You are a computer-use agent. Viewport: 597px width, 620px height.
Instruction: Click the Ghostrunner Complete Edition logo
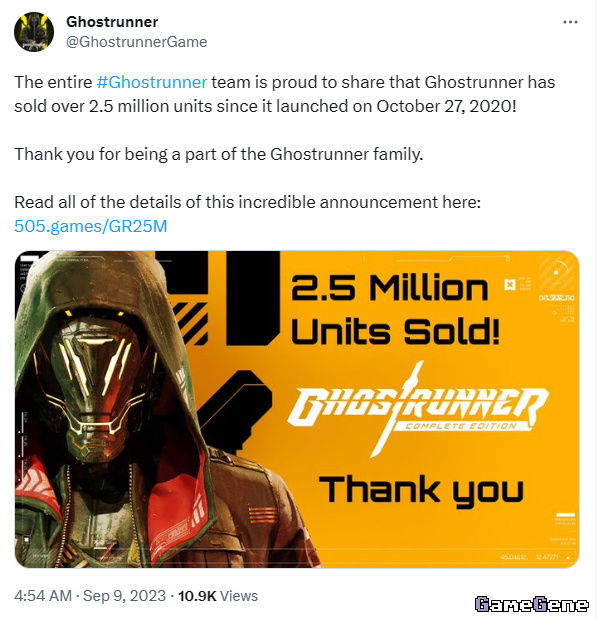[418, 410]
